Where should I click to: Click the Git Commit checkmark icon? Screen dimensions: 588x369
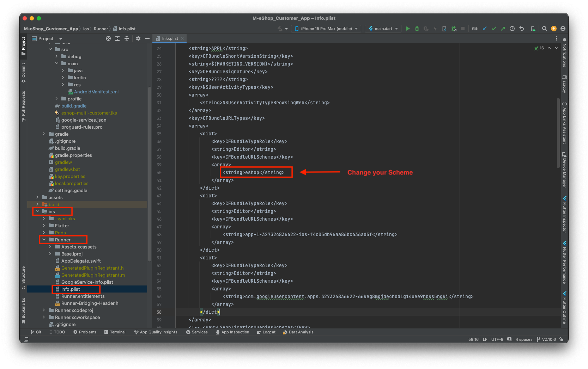click(494, 29)
